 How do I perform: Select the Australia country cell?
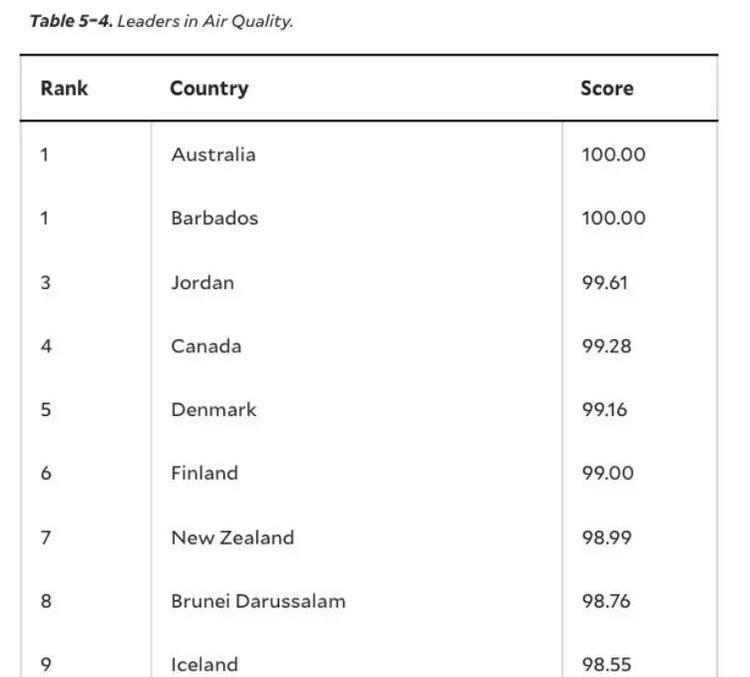tap(213, 155)
